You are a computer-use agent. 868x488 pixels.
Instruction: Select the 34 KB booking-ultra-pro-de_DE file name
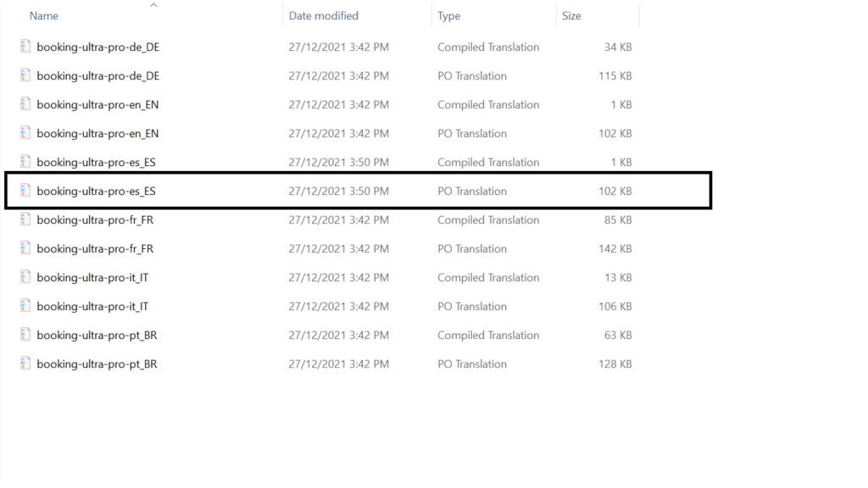click(x=98, y=47)
